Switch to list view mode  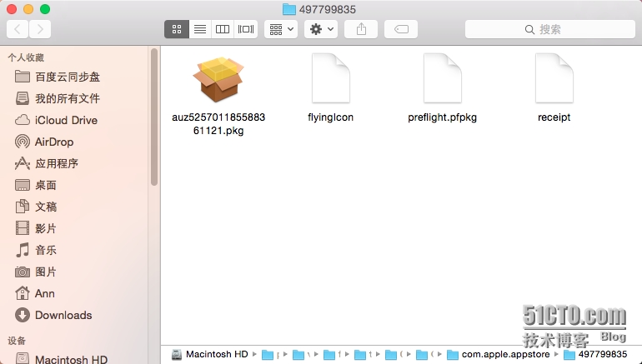(199, 29)
